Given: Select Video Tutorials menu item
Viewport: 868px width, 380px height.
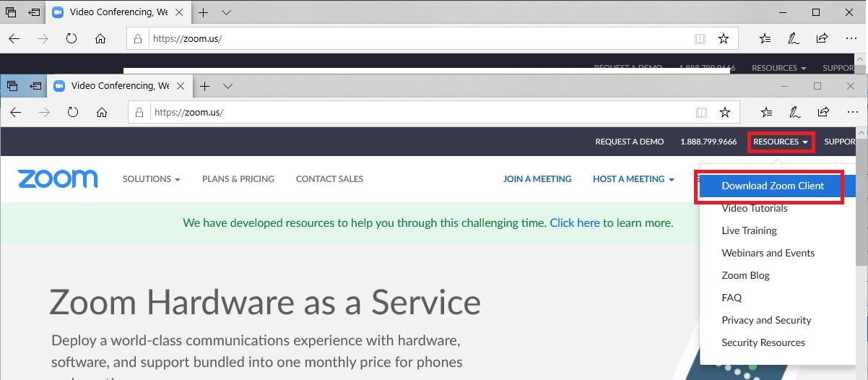Looking at the screenshot, I should pyautogui.click(x=755, y=208).
